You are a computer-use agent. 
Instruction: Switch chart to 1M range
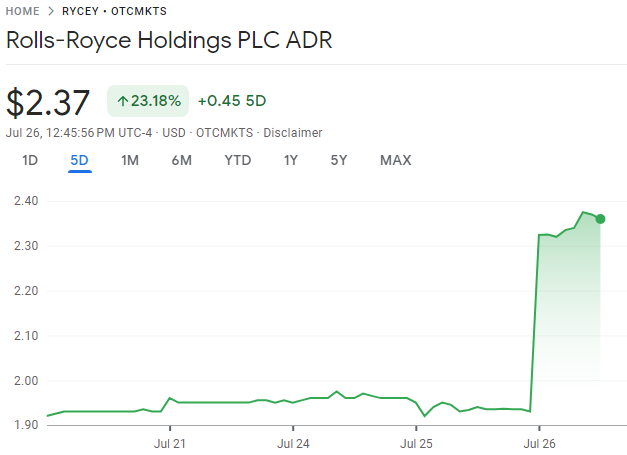coord(130,160)
